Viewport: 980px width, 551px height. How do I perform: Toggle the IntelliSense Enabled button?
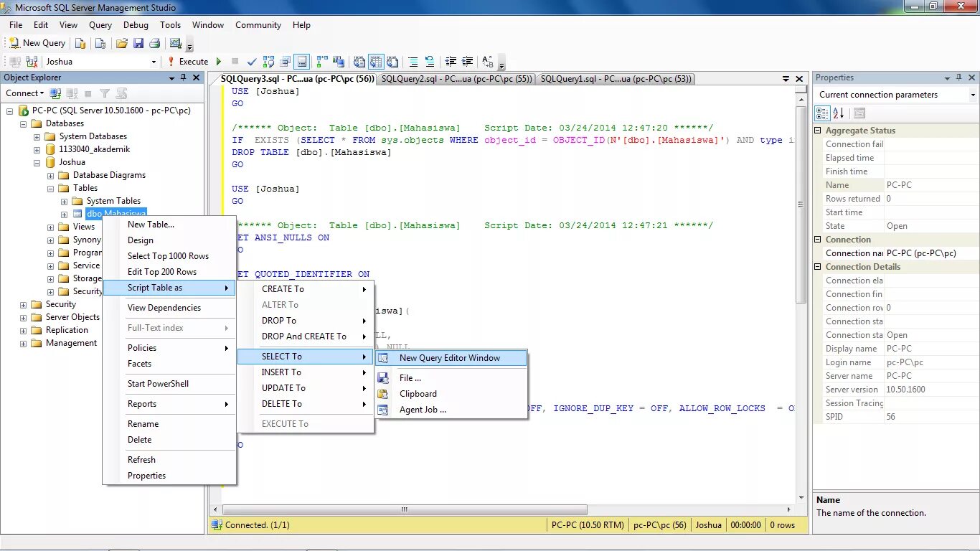coord(302,62)
